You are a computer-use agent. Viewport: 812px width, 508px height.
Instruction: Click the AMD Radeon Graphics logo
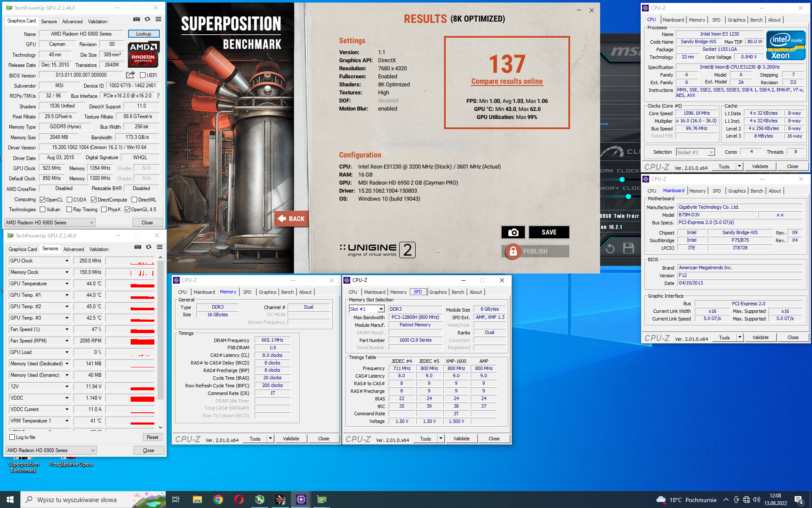[x=143, y=54]
